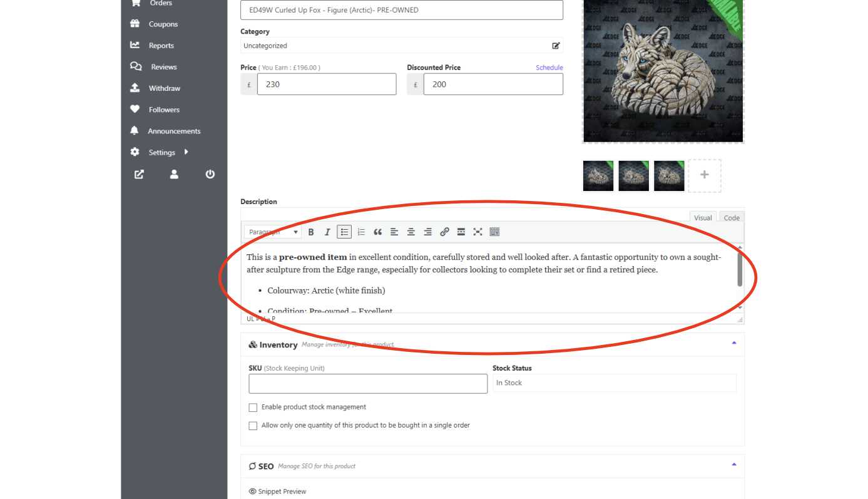Click the SKU input field

point(367,384)
